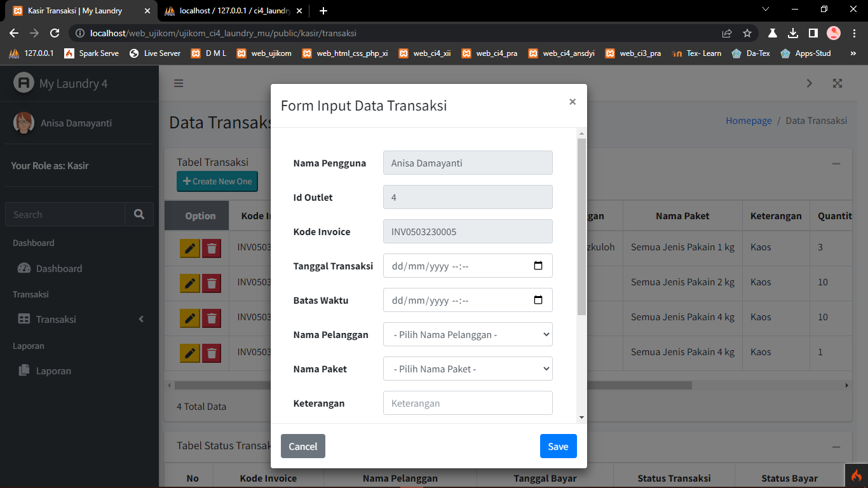The image size is (868, 488).
Task: Click inside the Keterangan input field
Action: [468, 403]
